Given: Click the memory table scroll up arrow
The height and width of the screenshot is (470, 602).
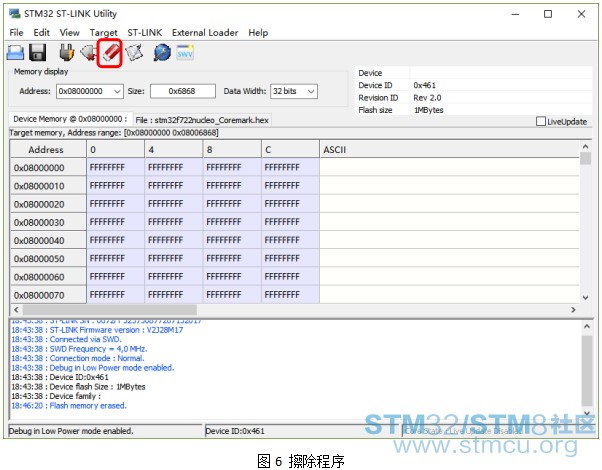Looking at the screenshot, I should (x=585, y=146).
